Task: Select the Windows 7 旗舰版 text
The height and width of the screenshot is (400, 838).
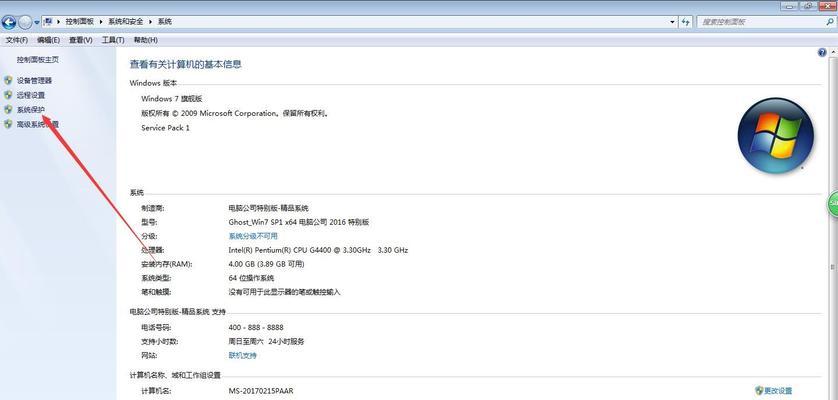Action: point(172,99)
